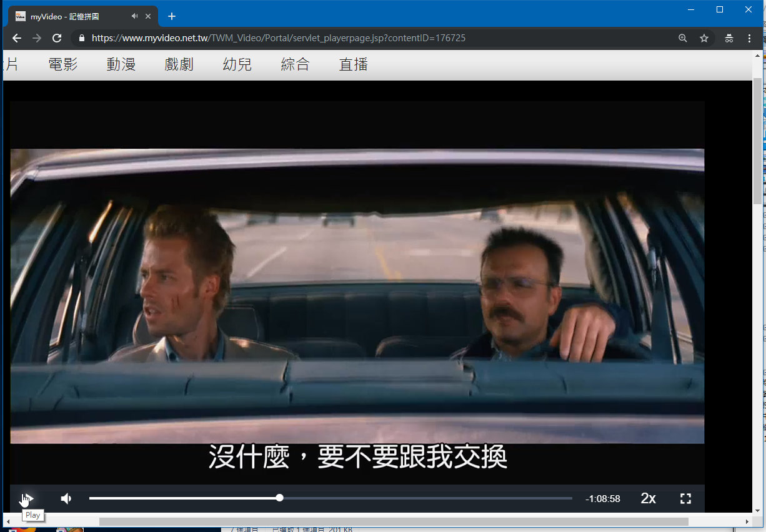Image resolution: width=766 pixels, height=532 pixels.
Task: Seek using the video progress bar handle
Action: pos(280,498)
